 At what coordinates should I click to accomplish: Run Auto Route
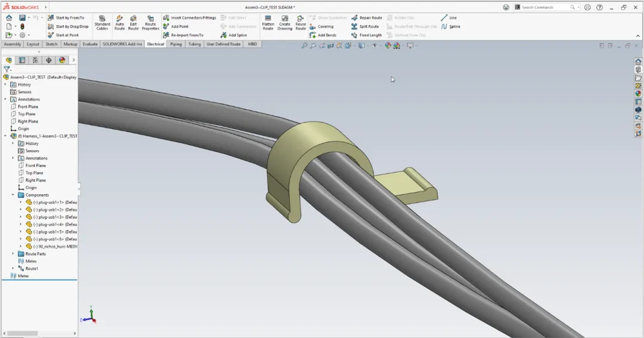tap(119, 23)
